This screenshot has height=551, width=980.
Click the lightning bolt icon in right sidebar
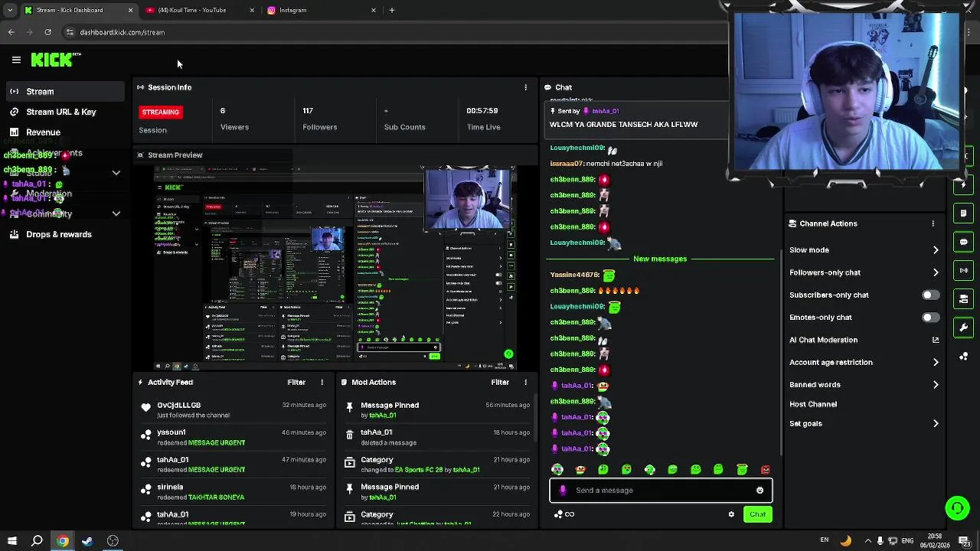964,184
